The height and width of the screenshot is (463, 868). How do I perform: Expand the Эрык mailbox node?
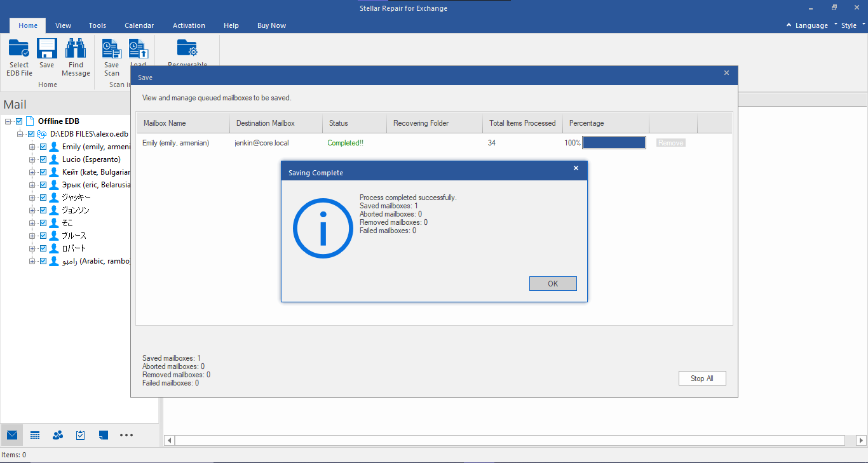pos(32,185)
